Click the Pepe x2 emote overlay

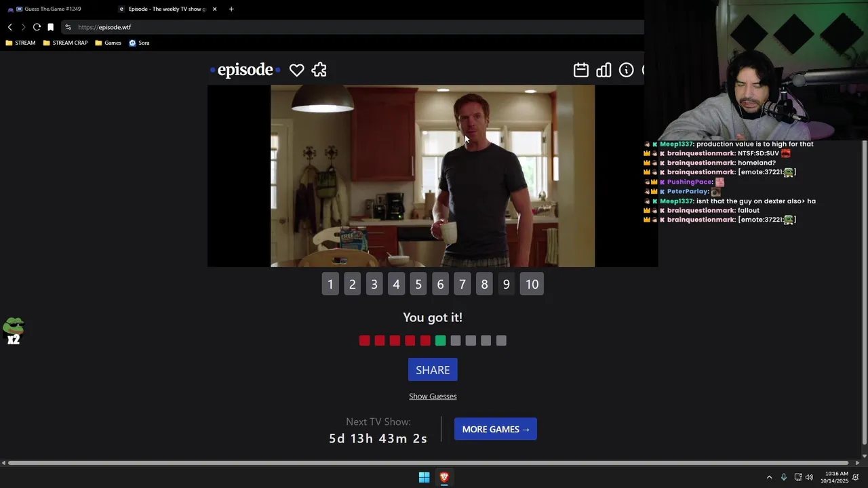pos(14,331)
